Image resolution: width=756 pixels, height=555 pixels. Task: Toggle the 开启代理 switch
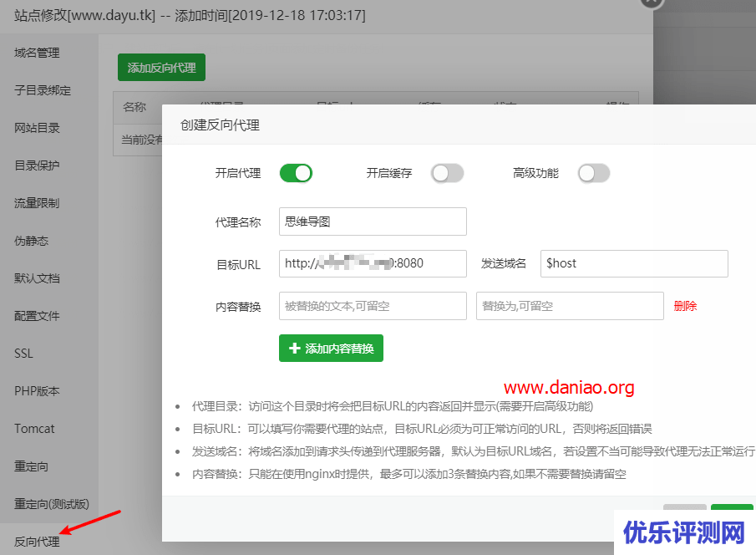pos(296,173)
